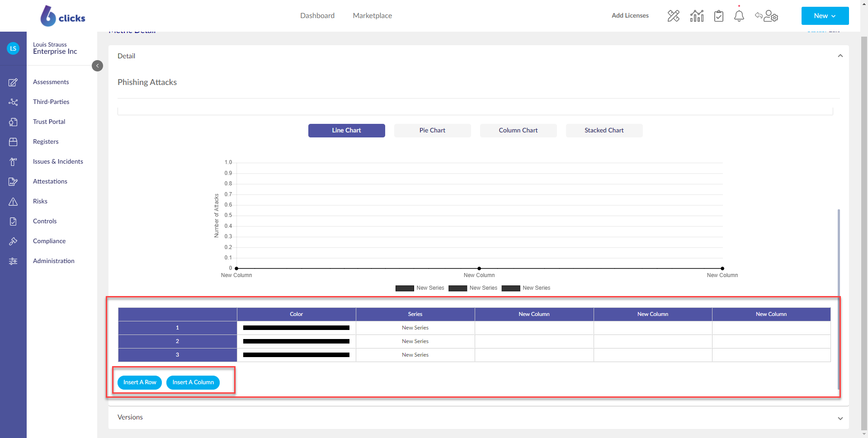This screenshot has height=438, width=868.
Task: Click the Assessments pencil icon
Action: [13, 82]
